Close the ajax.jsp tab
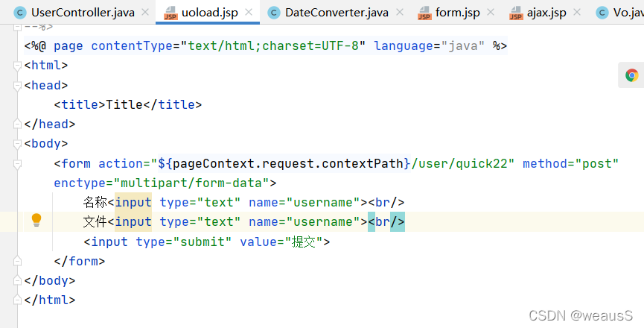This screenshot has height=328, width=644. click(577, 13)
